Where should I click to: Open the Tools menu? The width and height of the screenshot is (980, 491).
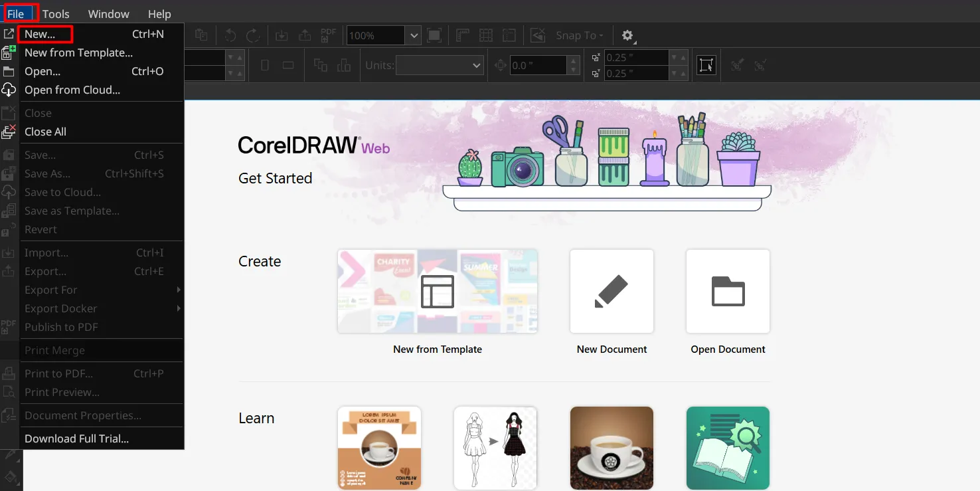[56, 14]
